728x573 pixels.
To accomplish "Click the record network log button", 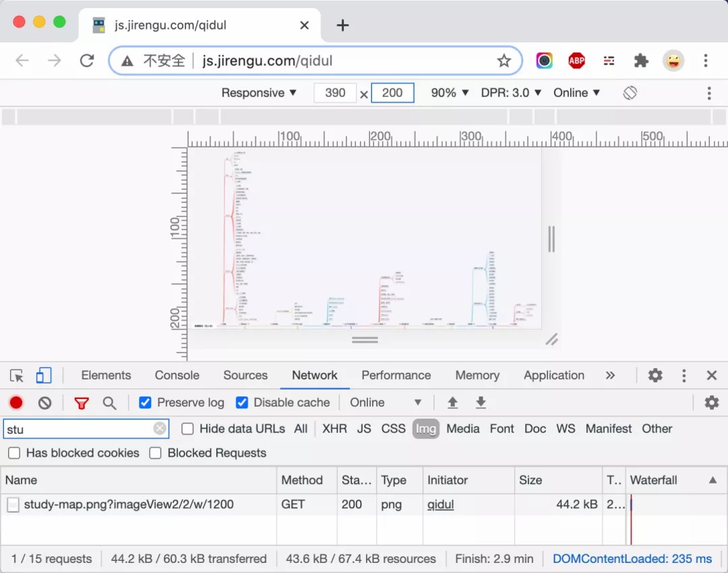I will click(x=16, y=402).
